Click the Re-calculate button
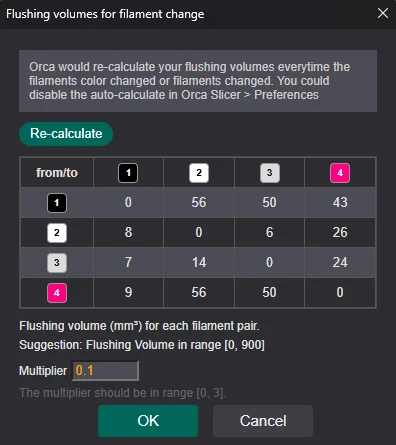 click(x=66, y=134)
